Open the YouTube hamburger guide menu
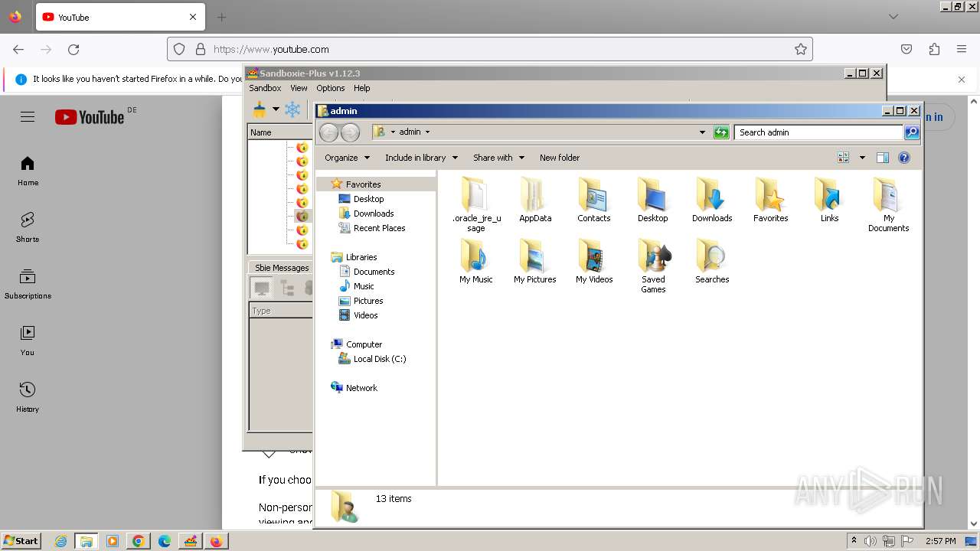The width and height of the screenshot is (980, 551). (x=28, y=116)
